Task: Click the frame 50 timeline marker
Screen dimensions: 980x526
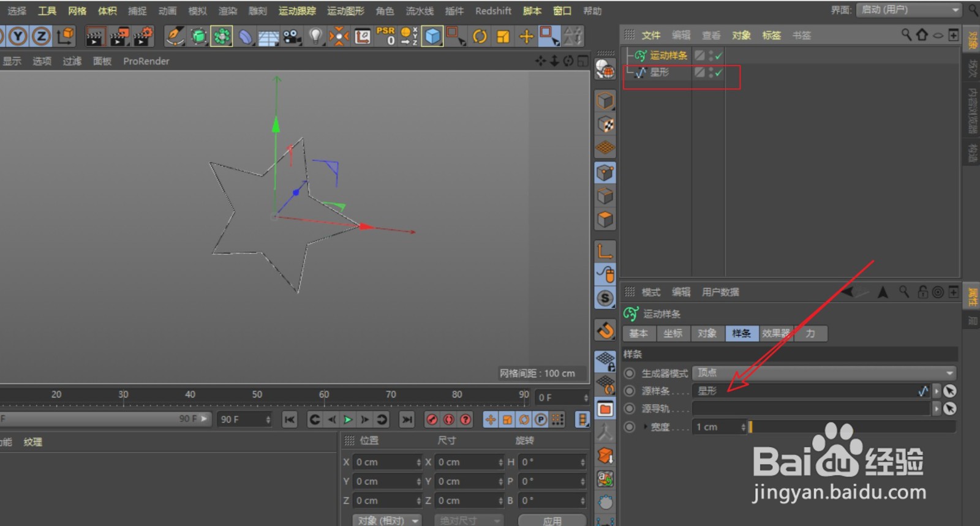Action: coord(257,394)
